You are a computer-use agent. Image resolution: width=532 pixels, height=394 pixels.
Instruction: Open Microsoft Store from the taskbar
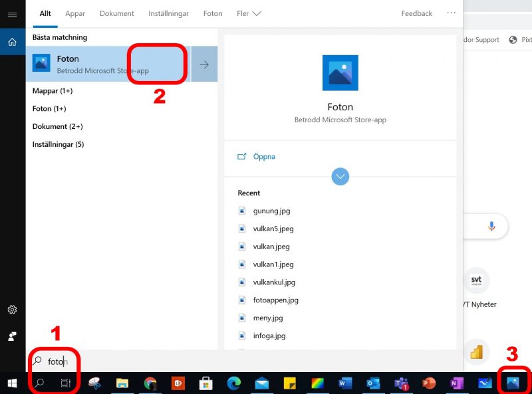tap(206, 383)
